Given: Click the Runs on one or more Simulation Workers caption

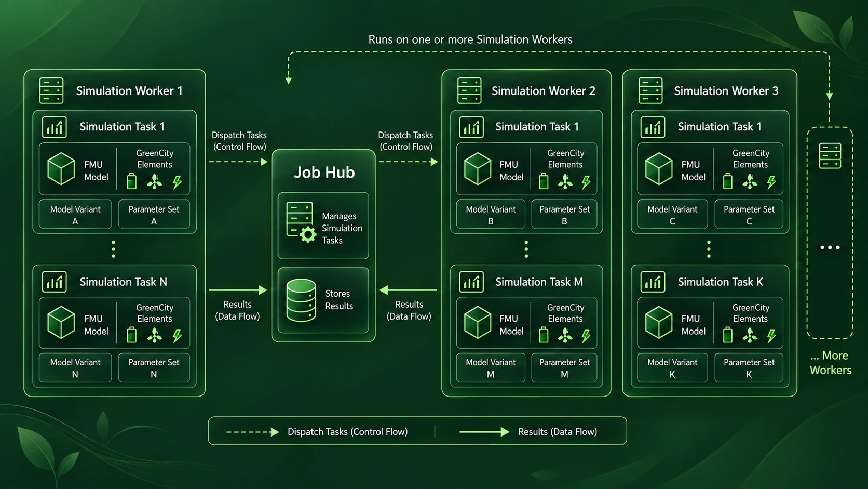Looking at the screenshot, I should pos(470,39).
